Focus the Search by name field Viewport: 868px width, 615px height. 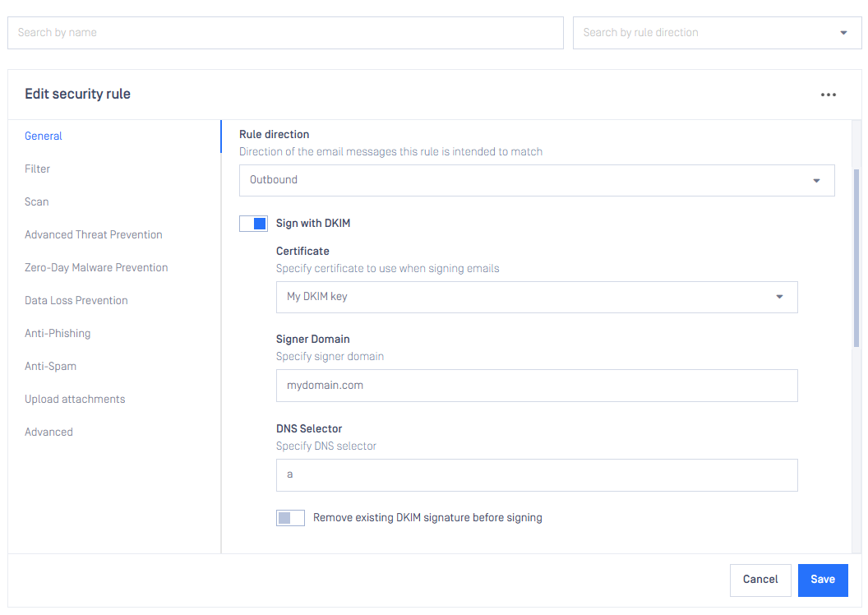pos(286,33)
